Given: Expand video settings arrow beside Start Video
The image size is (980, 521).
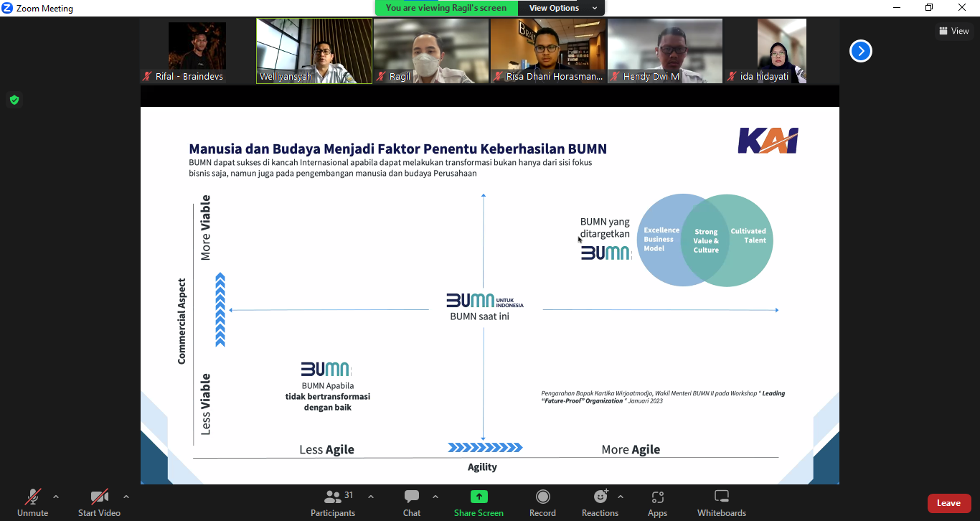Looking at the screenshot, I should 126,497.
